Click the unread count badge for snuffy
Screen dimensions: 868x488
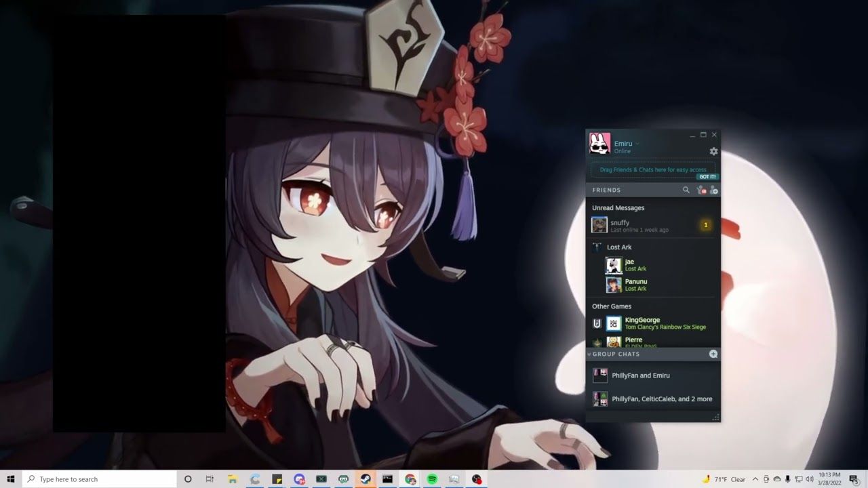[705, 225]
